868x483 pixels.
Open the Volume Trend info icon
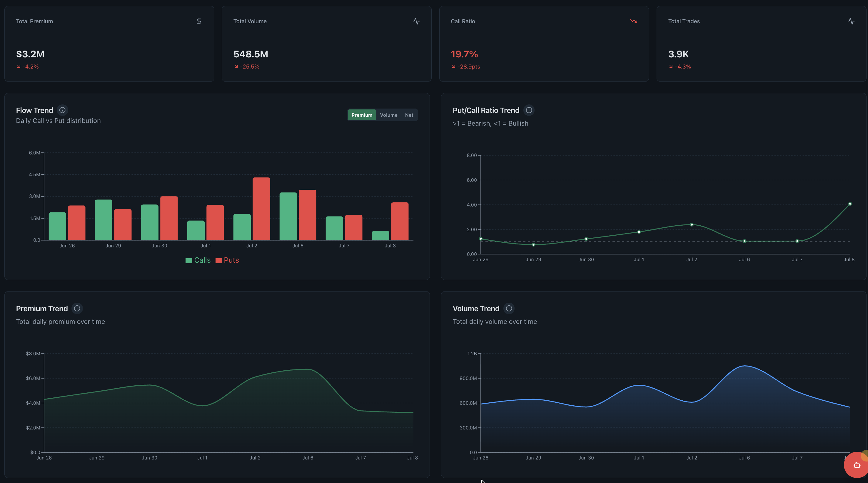(509, 308)
